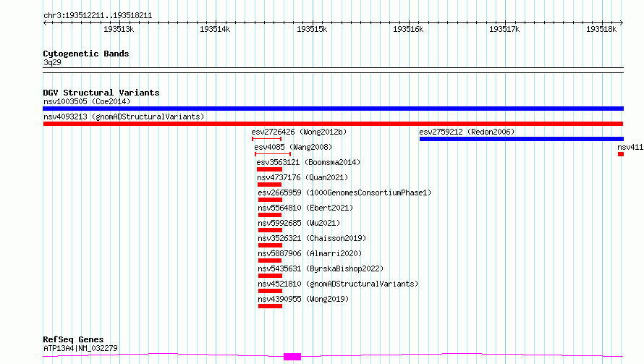The image size is (644, 364).
Task: Open nsv4521810 (gnomADStructuralVariants) variant
Action: [x=338, y=284]
